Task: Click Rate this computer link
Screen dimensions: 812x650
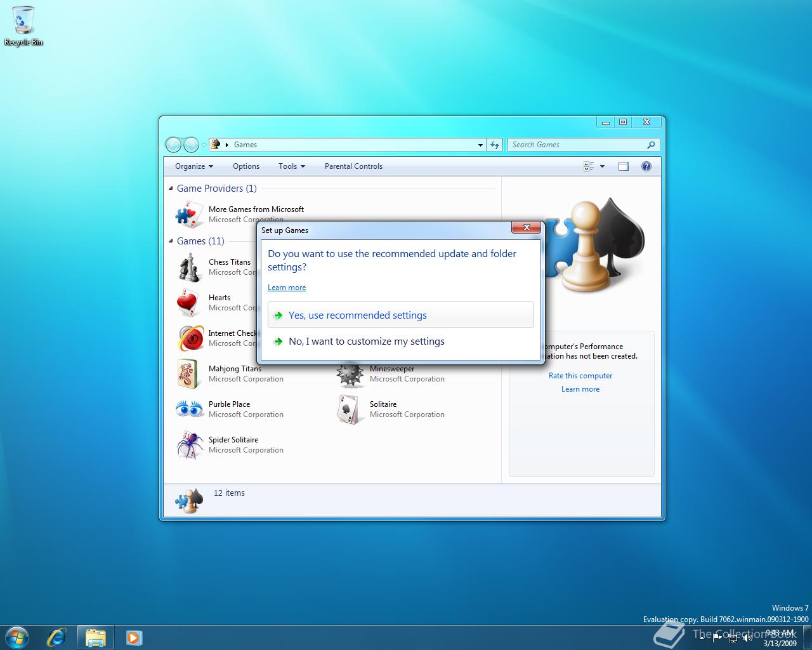Action: [x=580, y=376]
